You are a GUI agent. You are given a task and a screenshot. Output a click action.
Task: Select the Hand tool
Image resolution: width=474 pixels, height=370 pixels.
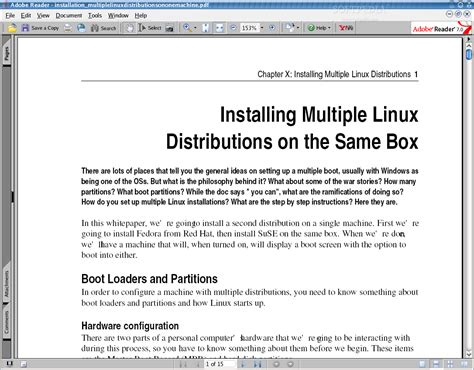coord(129,28)
